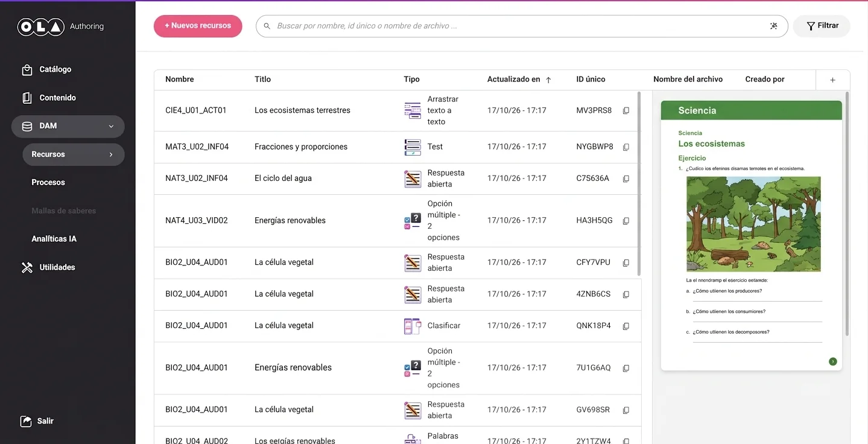Click the Creado por column header

pos(765,79)
